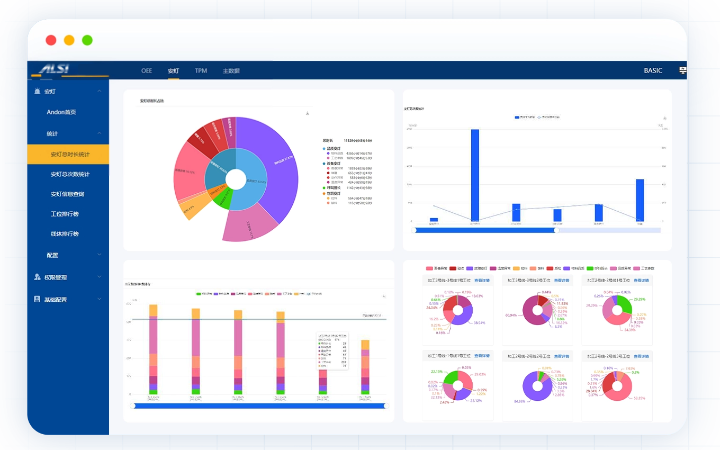Collapse the 统计 submenu chevron
The width and height of the screenshot is (720, 450).
(101, 133)
